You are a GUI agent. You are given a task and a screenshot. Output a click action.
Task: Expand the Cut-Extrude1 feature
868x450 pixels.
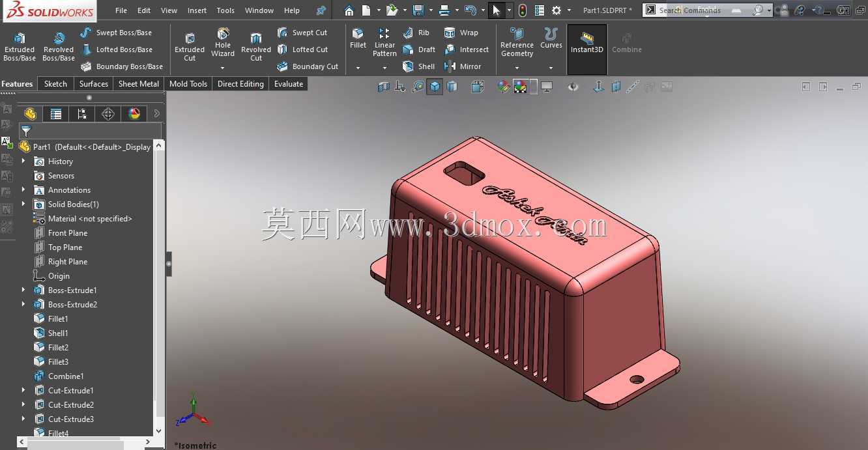click(x=23, y=390)
